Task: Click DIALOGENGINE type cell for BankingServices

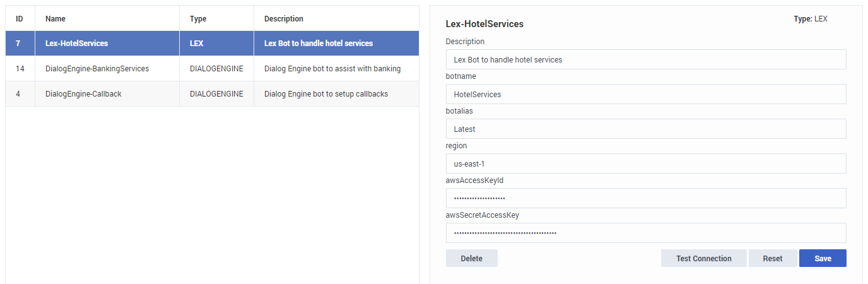Action: 216,68
